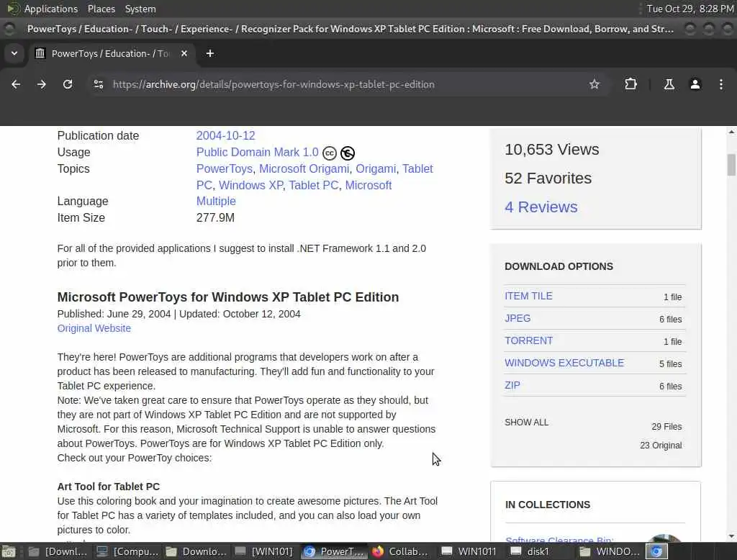Click the 277.9M item size value

(x=215, y=217)
